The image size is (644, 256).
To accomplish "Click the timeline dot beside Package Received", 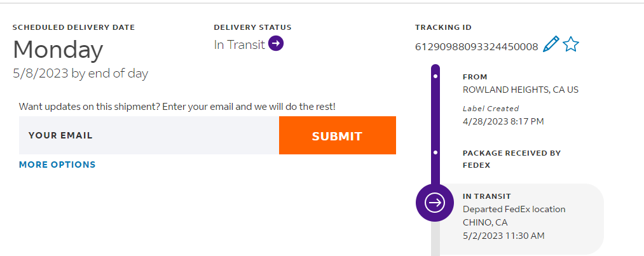I will (x=435, y=152).
